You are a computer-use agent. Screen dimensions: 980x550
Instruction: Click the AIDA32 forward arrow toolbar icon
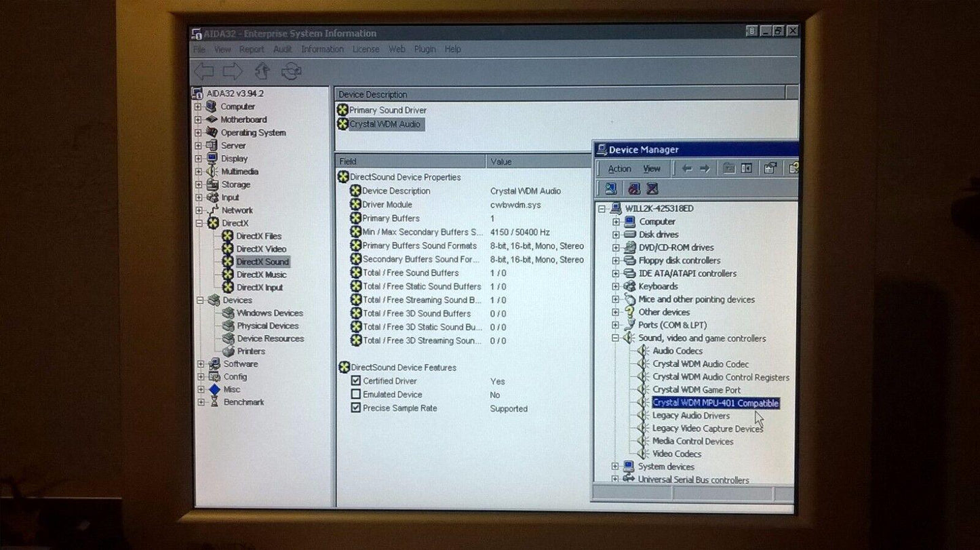click(x=232, y=71)
